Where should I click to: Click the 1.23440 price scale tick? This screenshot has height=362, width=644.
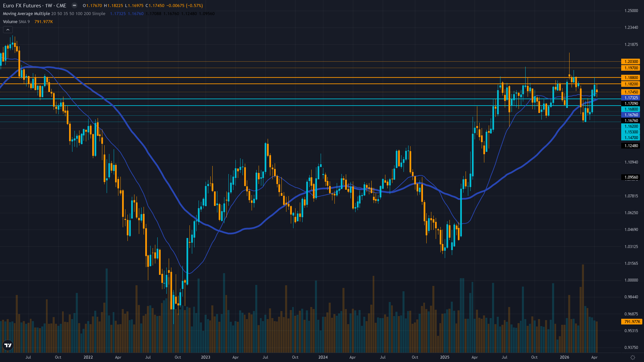pyautogui.click(x=631, y=27)
